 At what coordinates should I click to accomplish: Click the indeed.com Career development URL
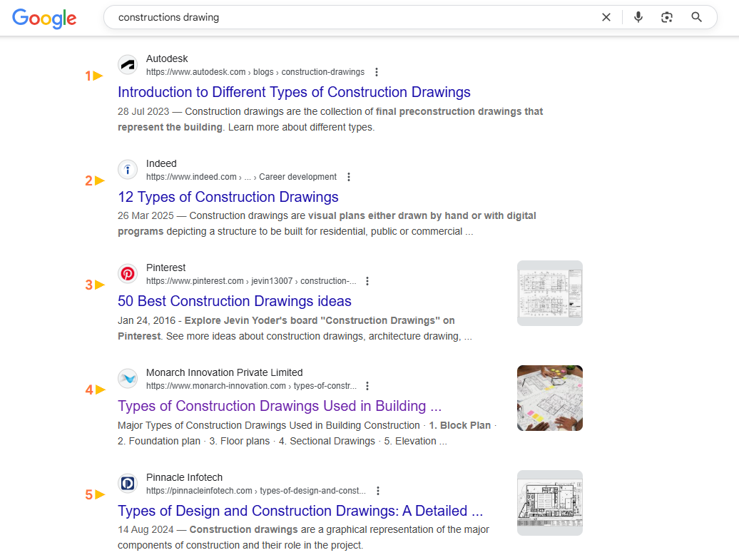(241, 177)
